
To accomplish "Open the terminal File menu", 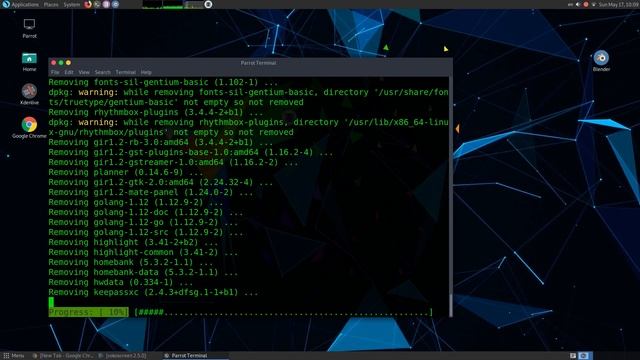I will point(55,72).
